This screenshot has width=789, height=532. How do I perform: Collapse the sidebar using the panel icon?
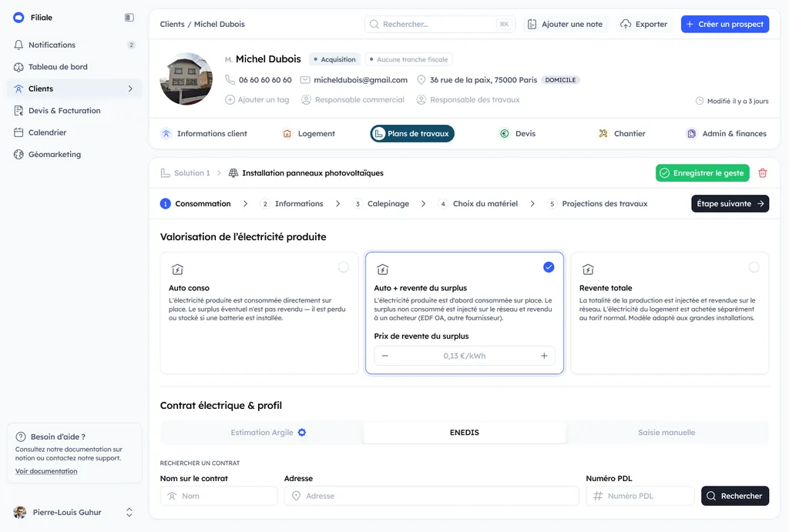click(129, 18)
